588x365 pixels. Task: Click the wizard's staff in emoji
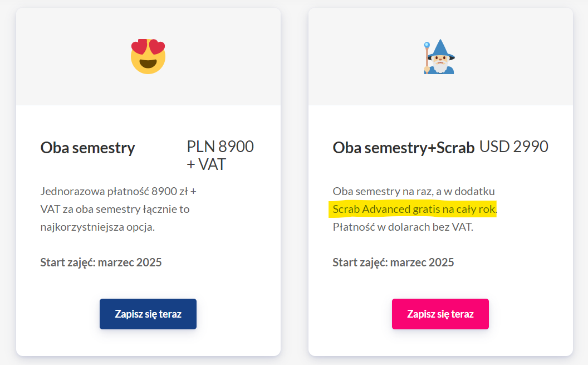(427, 58)
